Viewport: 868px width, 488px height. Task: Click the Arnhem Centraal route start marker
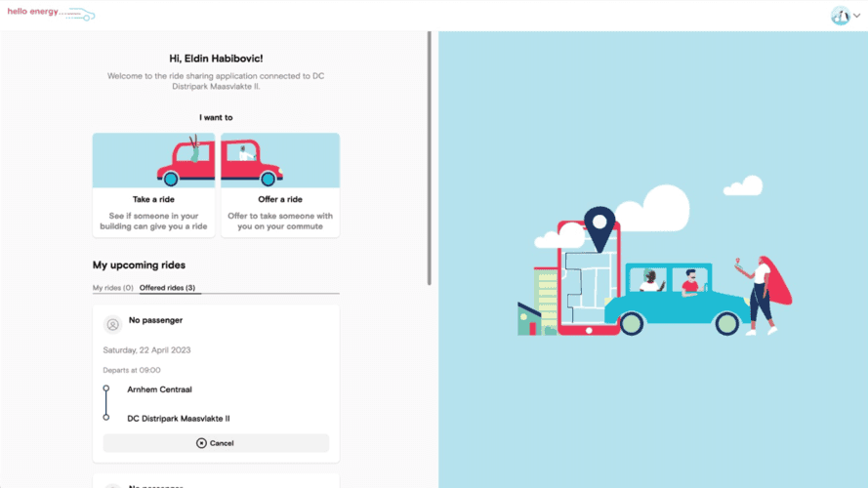tap(106, 388)
